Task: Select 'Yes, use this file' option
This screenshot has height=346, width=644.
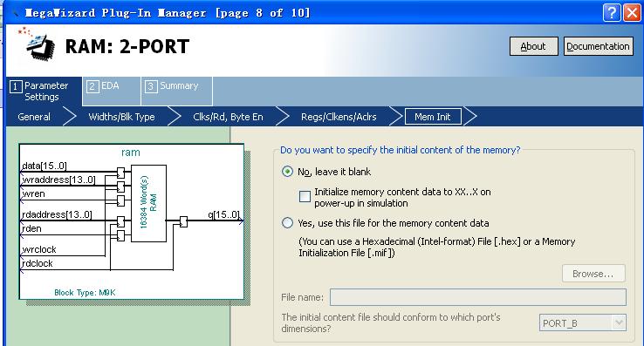Action: click(x=287, y=223)
